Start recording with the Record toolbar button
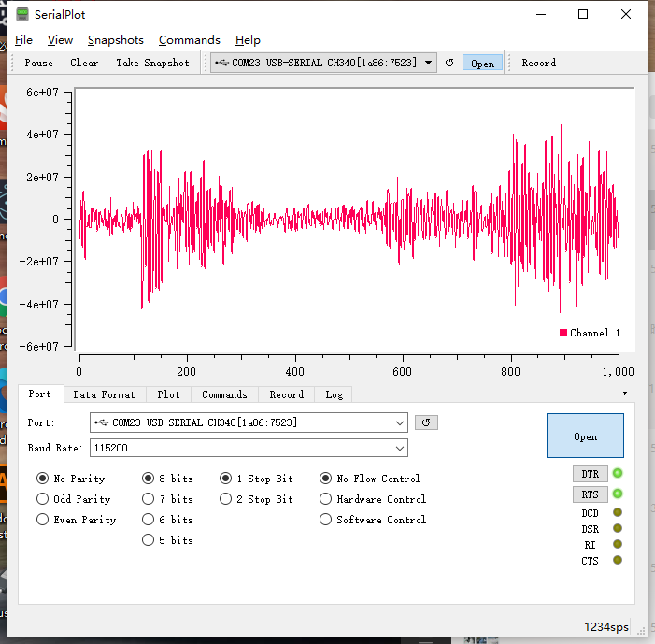The height and width of the screenshot is (644, 655). [x=538, y=63]
